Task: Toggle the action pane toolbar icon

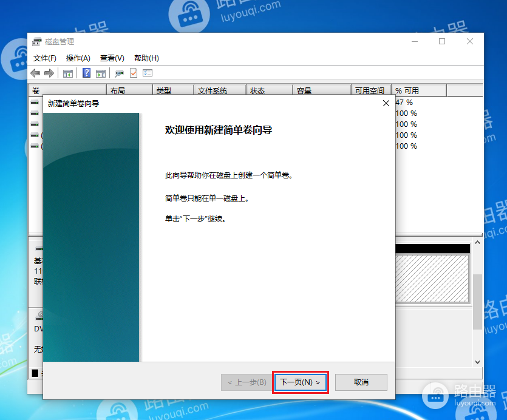Action: [101, 73]
